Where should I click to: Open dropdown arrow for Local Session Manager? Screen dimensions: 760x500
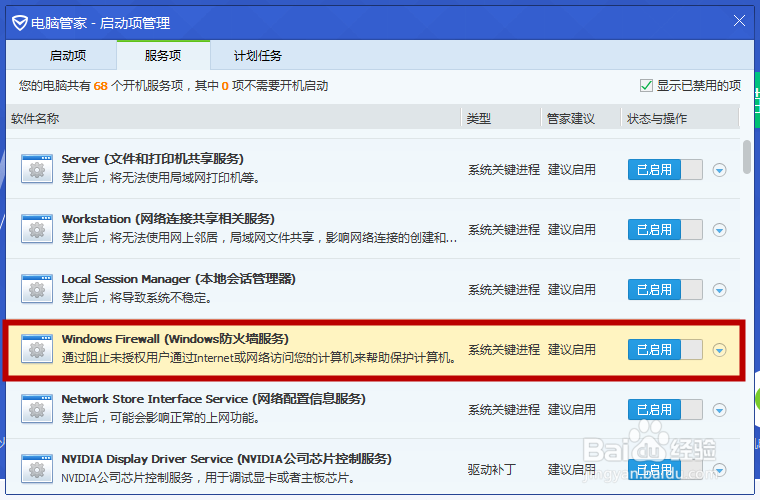click(x=719, y=290)
